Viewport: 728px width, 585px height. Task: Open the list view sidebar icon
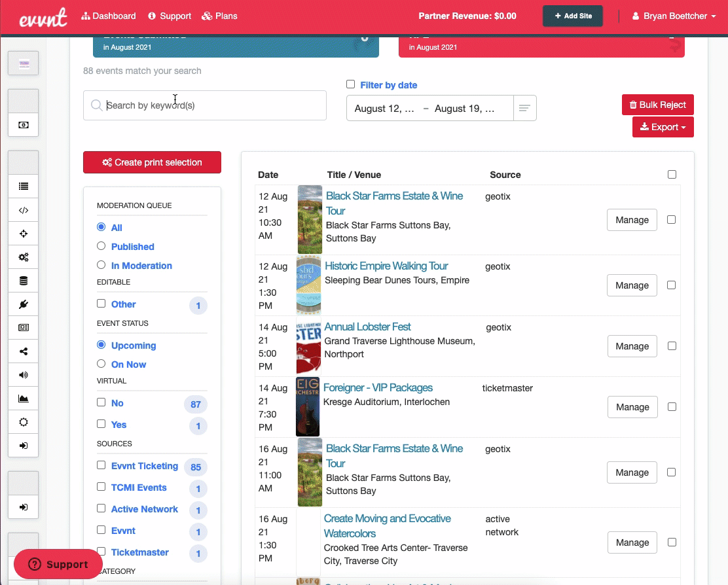[x=23, y=186]
